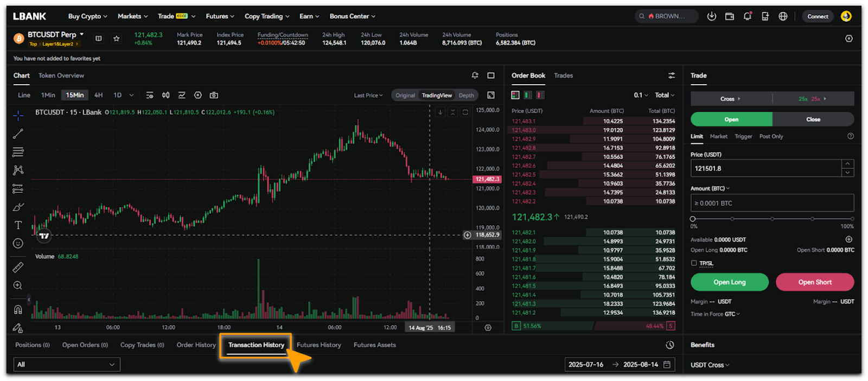Select the trend line drawing tool

click(18, 134)
